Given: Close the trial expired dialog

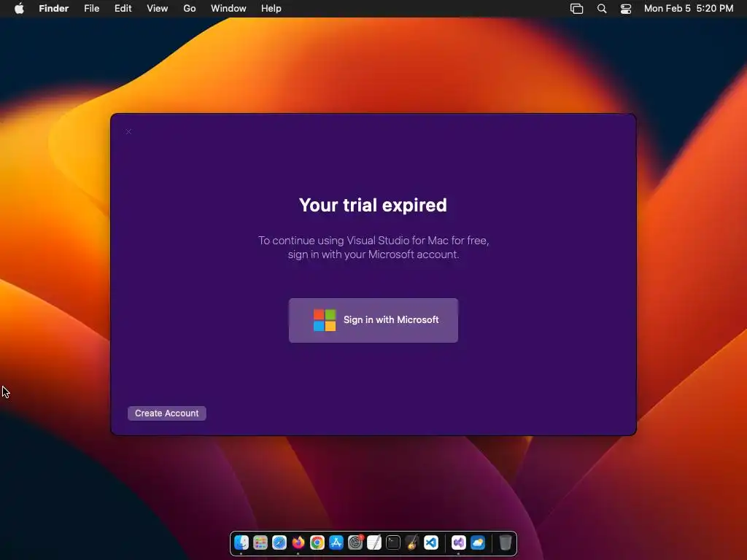Looking at the screenshot, I should [128, 131].
